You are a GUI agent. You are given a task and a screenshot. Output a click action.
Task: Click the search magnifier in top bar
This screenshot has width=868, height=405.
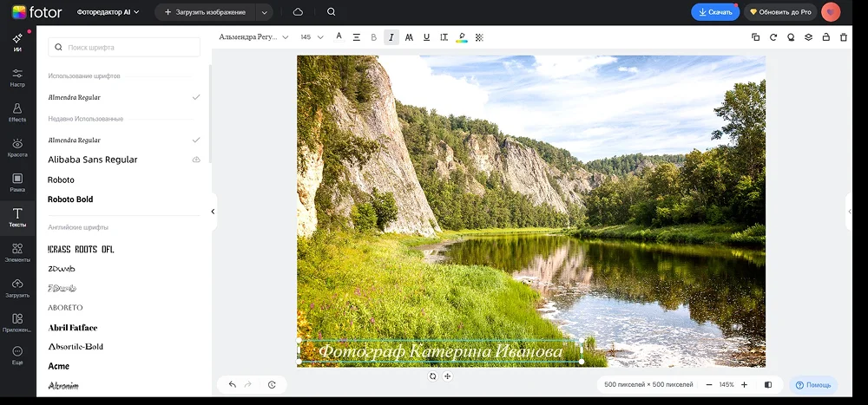pos(331,11)
